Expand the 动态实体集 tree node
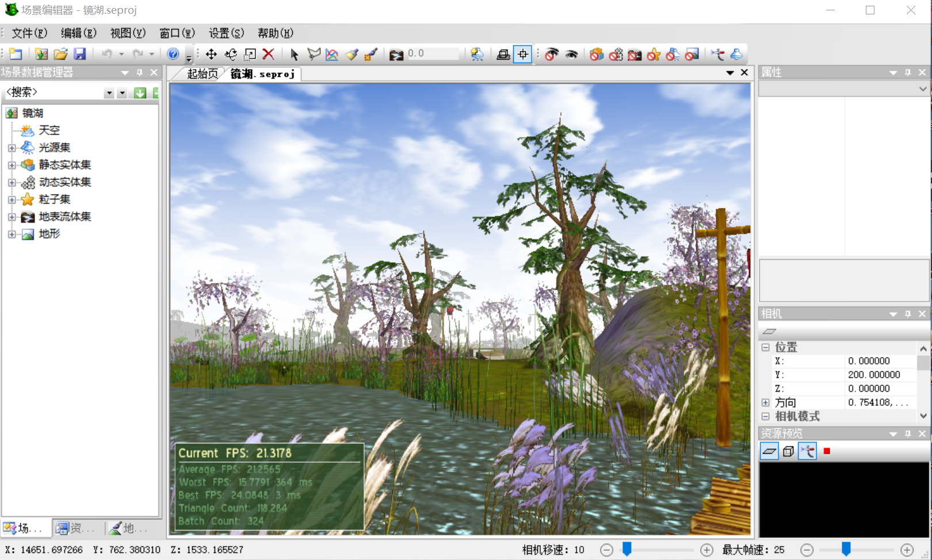 pos(12,182)
